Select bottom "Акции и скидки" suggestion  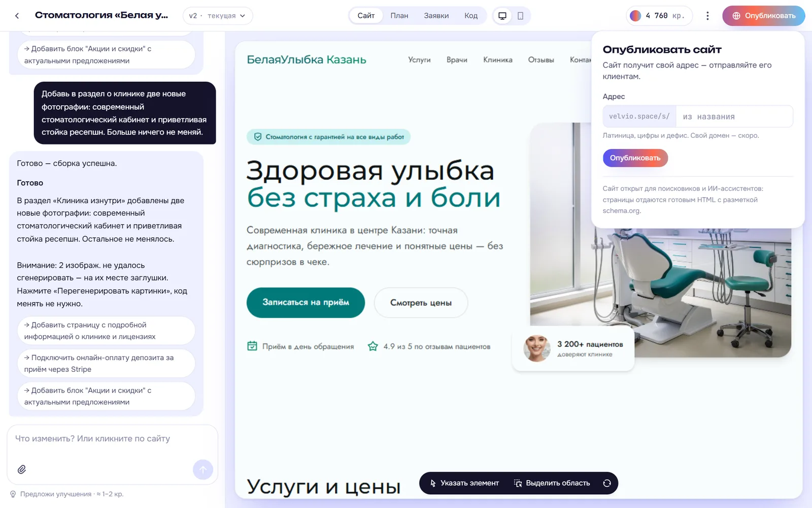tap(107, 396)
